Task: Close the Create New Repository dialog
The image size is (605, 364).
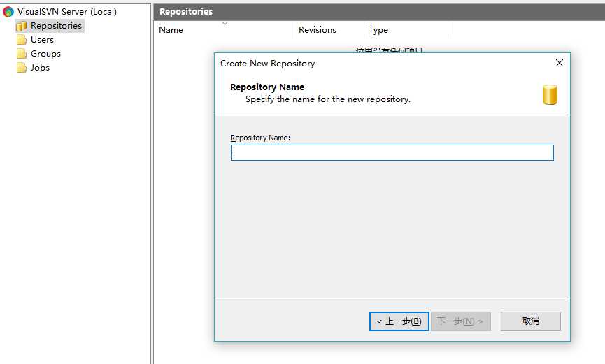Action: pyautogui.click(x=559, y=63)
